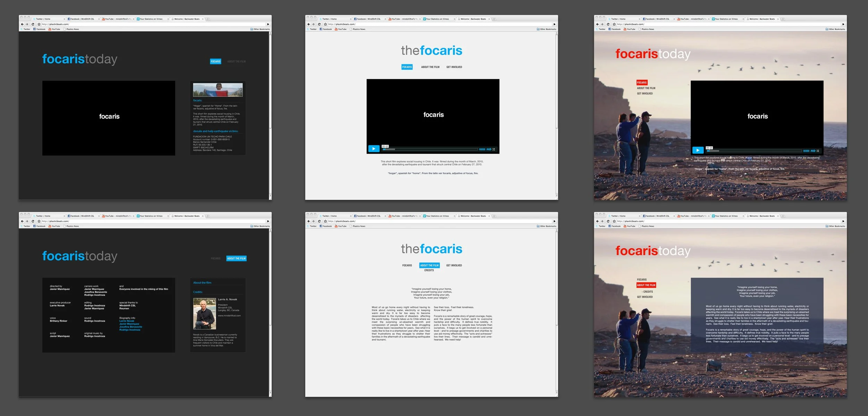Go back in the white About page browser

(x=309, y=221)
